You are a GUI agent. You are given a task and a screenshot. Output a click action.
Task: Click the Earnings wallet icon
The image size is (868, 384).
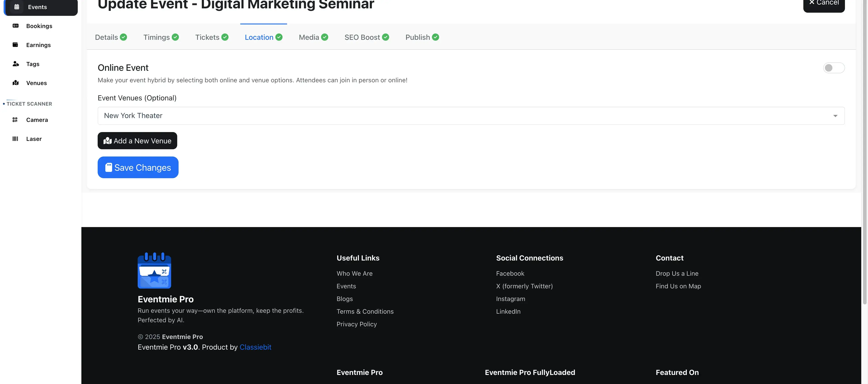tap(16, 45)
